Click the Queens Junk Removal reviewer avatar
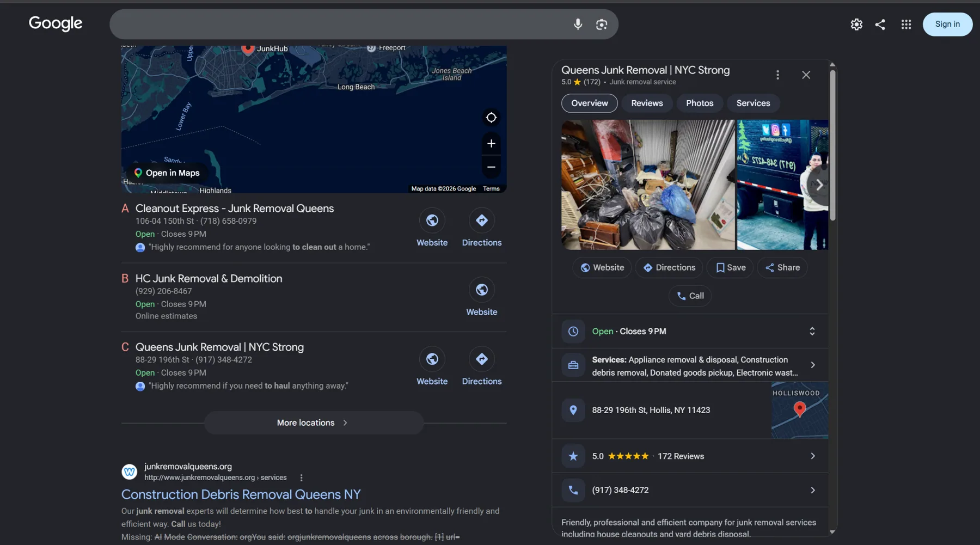The width and height of the screenshot is (980, 545). (x=140, y=387)
